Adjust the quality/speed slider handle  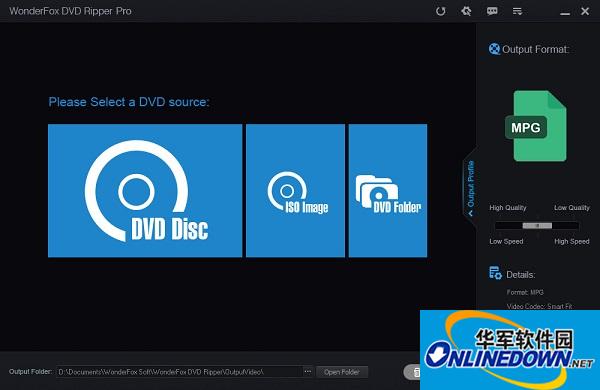click(537, 225)
